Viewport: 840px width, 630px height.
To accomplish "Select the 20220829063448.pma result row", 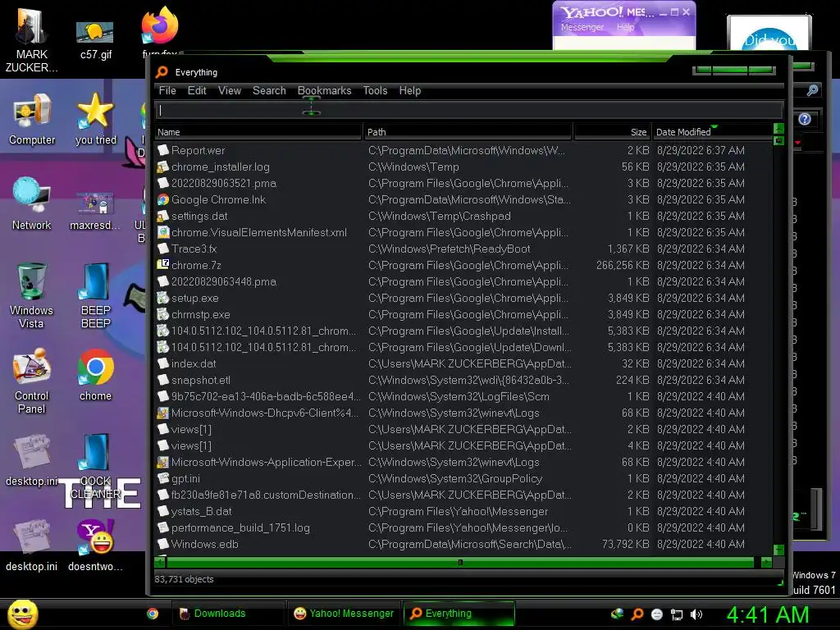I will pyautogui.click(x=463, y=282).
